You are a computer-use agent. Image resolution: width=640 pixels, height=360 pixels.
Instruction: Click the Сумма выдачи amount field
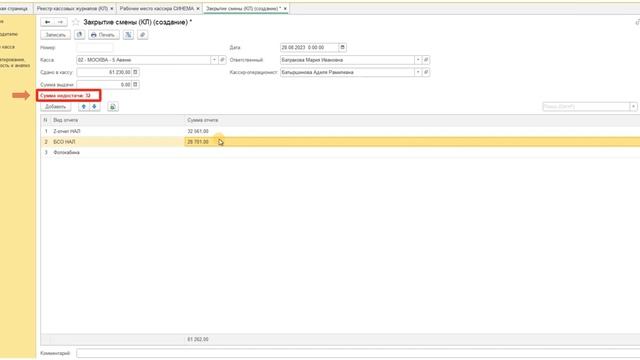click(104, 84)
